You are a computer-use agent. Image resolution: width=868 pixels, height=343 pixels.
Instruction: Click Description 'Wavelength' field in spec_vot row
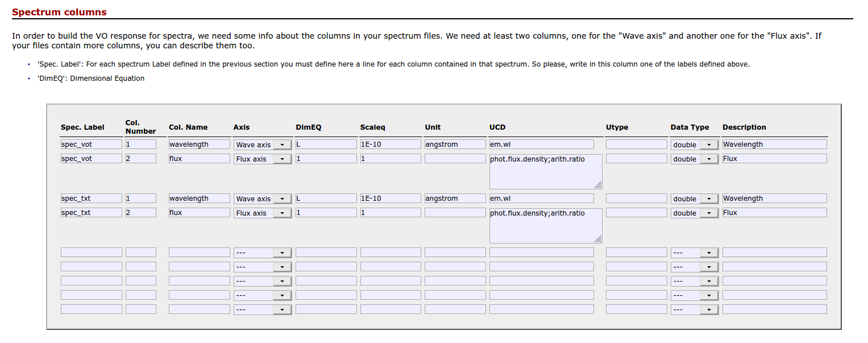click(x=775, y=144)
